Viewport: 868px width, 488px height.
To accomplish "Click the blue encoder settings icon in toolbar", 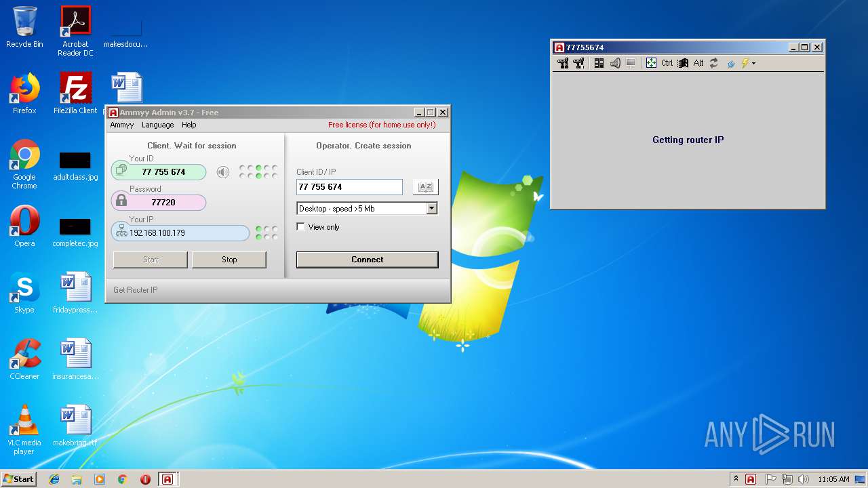I will point(731,64).
